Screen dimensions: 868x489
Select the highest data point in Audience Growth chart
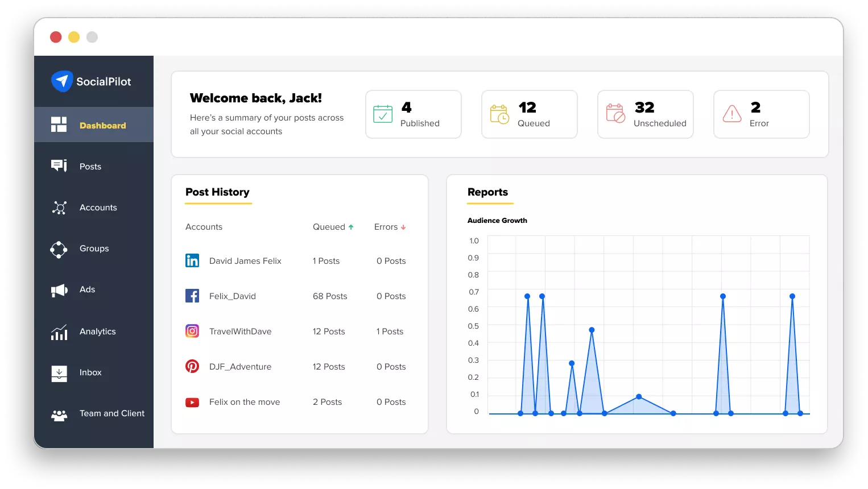[527, 296]
